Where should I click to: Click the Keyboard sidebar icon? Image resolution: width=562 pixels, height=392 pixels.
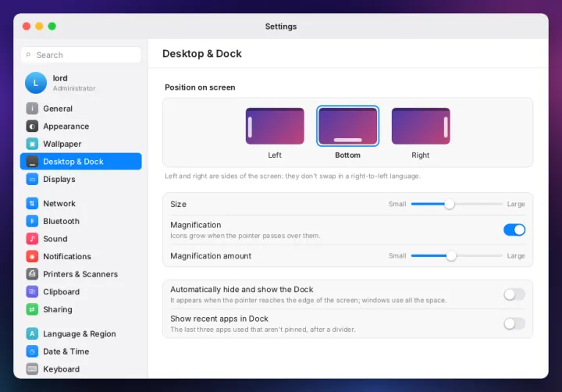[32, 369]
